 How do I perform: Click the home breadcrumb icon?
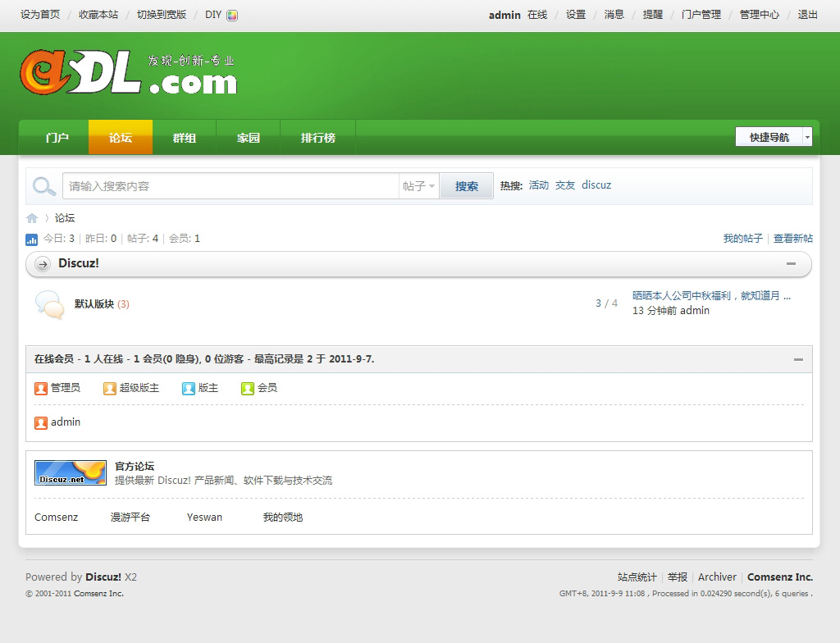click(x=32, y=218)
